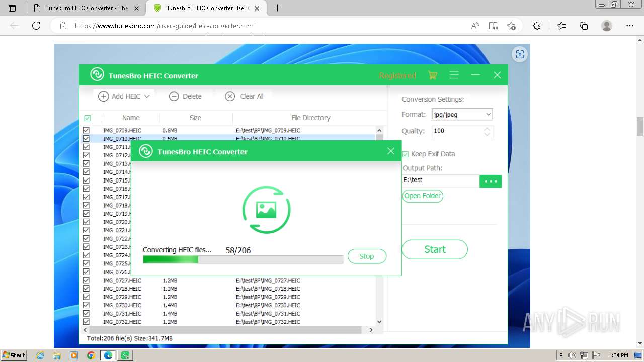Viewport: 644px width, 362px height.
Task: Uncheck the IMG_0727.HEIC checkbox
Action: (86, 280)
